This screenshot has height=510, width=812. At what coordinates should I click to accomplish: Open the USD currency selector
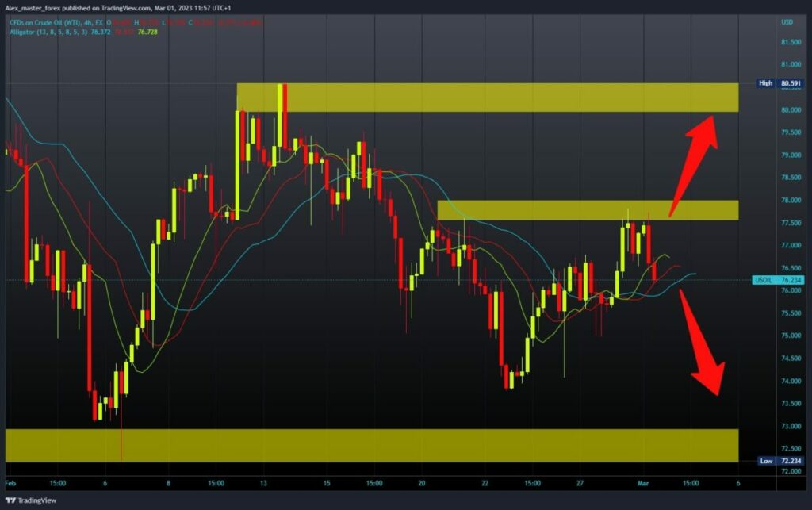[787, 21]
